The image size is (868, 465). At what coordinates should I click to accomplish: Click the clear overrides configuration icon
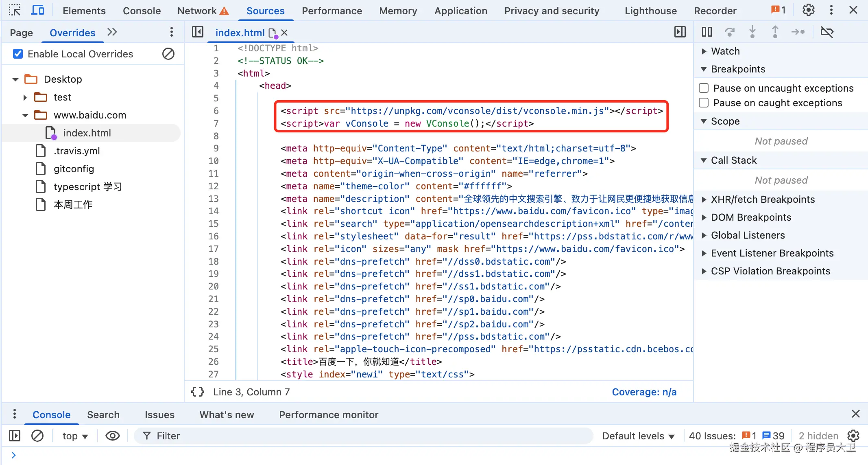168,54
